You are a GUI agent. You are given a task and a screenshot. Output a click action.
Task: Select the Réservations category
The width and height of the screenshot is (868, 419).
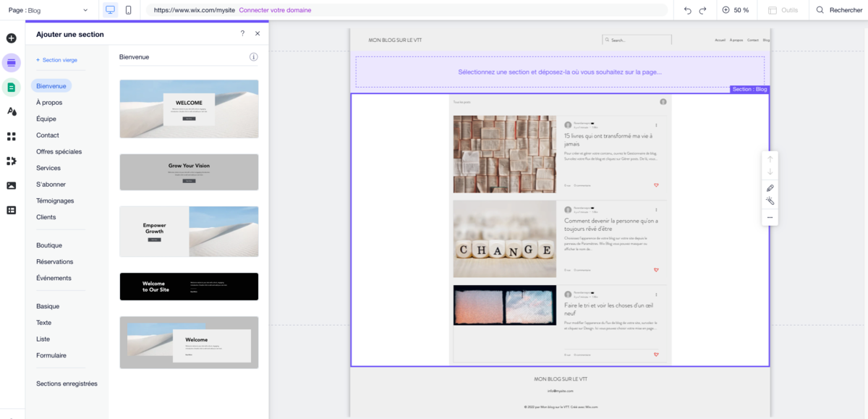click(x=55, y=262)
